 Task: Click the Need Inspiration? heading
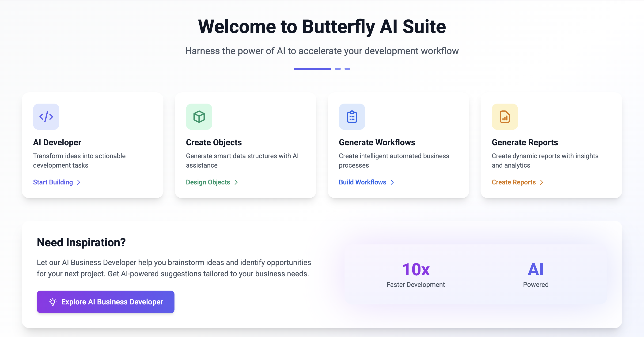point(81,242)
